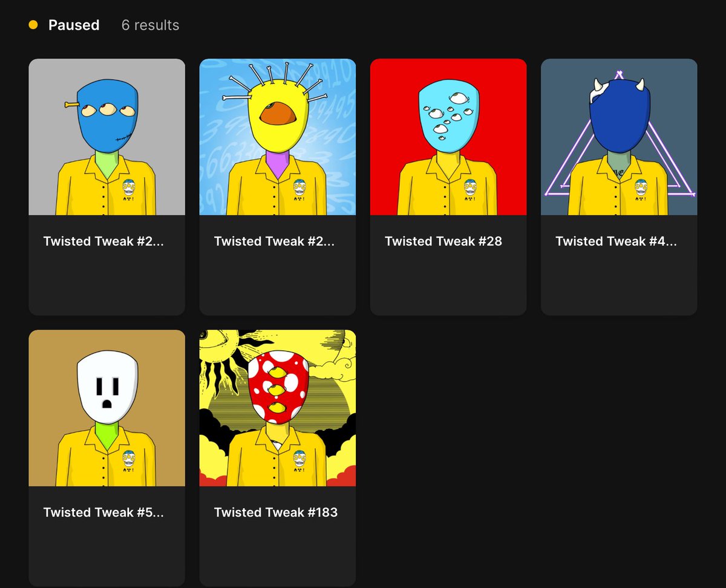Click the truncated title under the yellow nail-head face

[274, 241]
